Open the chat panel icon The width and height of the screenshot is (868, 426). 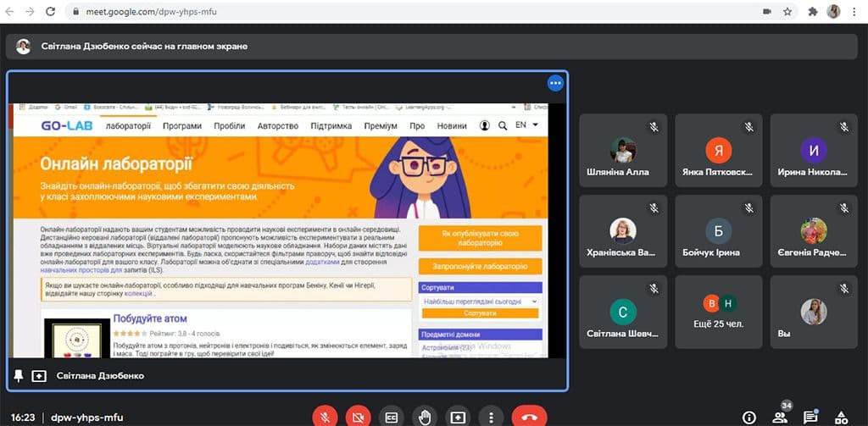(x=810, y=417)
